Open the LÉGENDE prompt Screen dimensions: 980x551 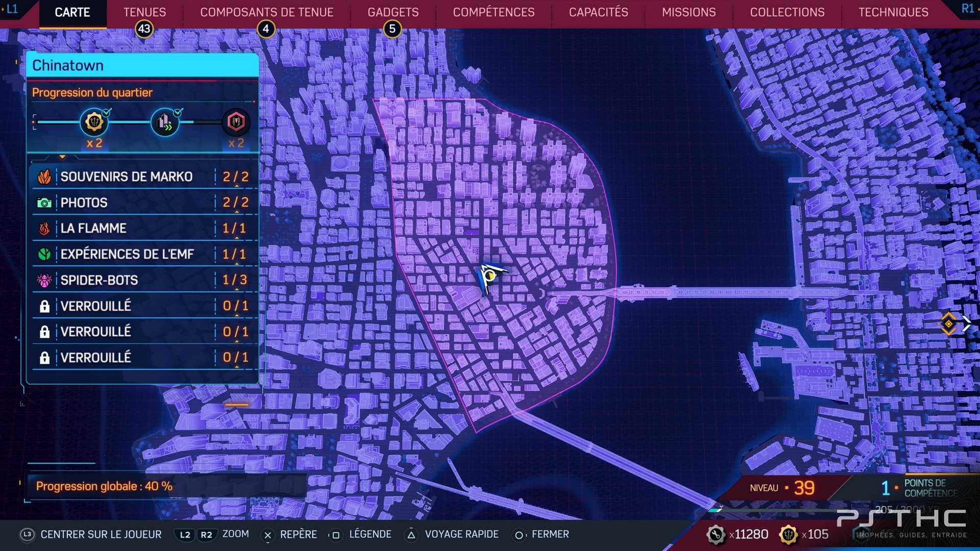pos(370,534)
